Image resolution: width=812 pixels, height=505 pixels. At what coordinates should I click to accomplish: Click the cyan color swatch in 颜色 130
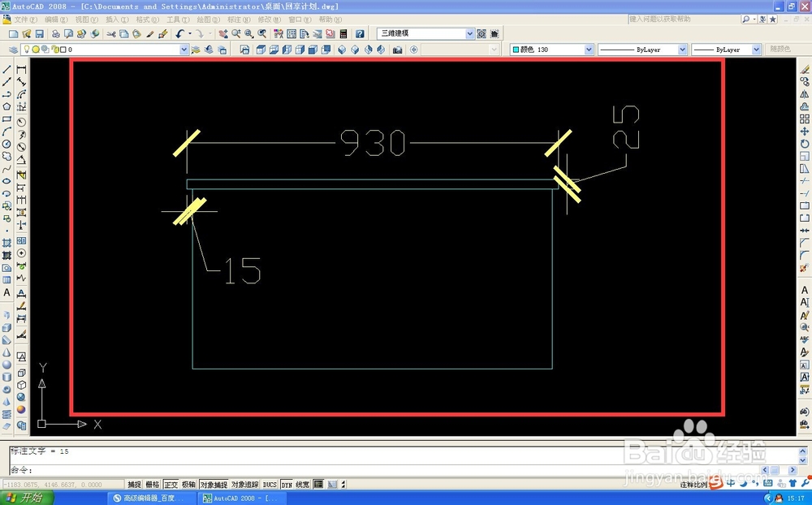(x=516, y=50)
